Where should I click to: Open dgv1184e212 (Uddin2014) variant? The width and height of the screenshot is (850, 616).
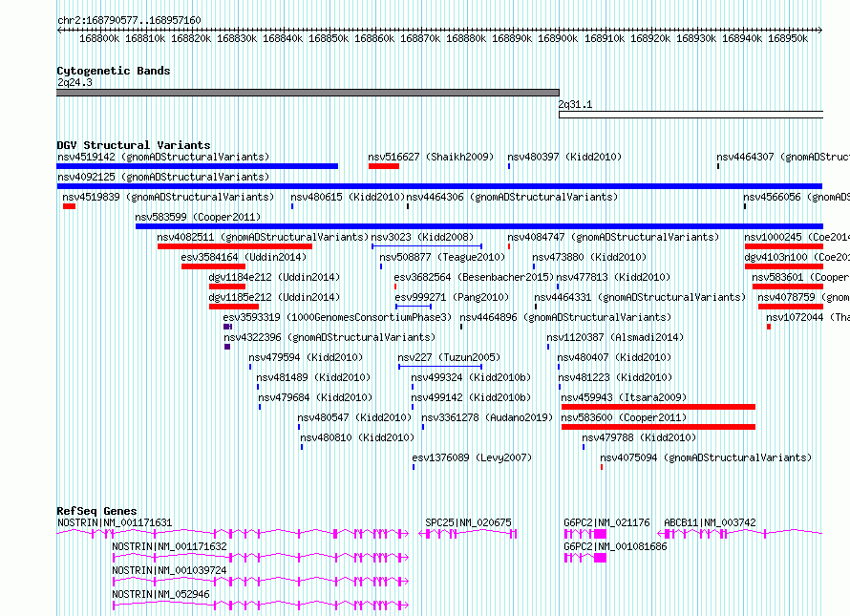tap(274, 277)
